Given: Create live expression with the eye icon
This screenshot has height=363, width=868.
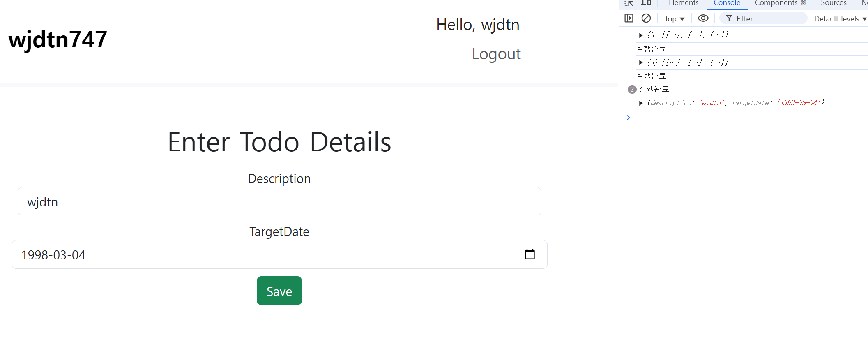Looking at the screenshot, I should (703, 18).
